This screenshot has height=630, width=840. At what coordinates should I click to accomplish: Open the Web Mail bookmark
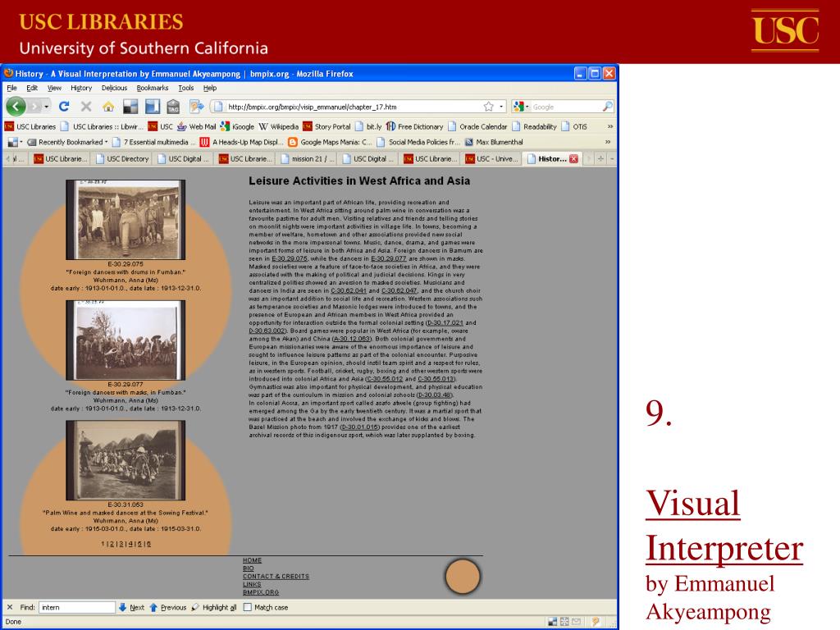click(196, 126)
